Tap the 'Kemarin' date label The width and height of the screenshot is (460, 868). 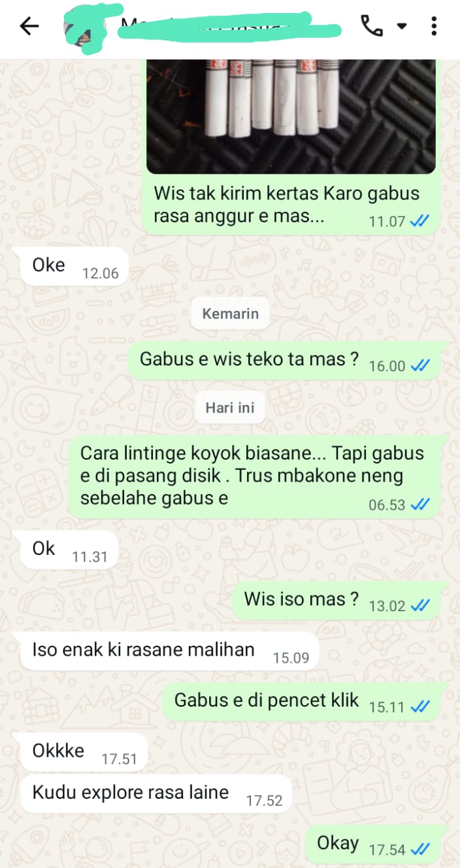coord(230,313)
